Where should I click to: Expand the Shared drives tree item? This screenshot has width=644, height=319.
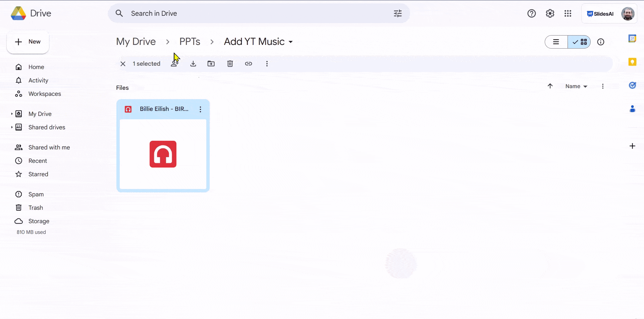(x=11, y=127)
